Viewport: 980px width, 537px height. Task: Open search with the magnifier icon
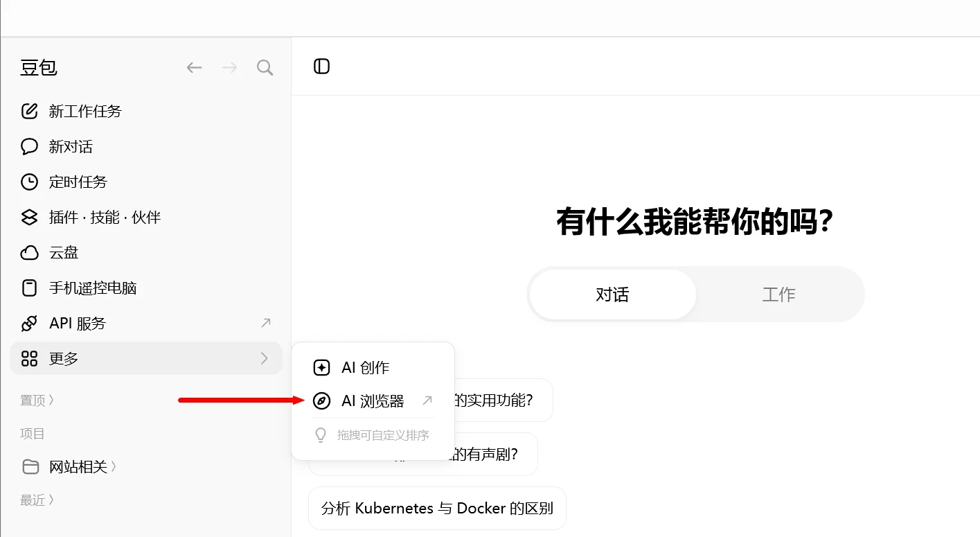click(x=265, y=67)
